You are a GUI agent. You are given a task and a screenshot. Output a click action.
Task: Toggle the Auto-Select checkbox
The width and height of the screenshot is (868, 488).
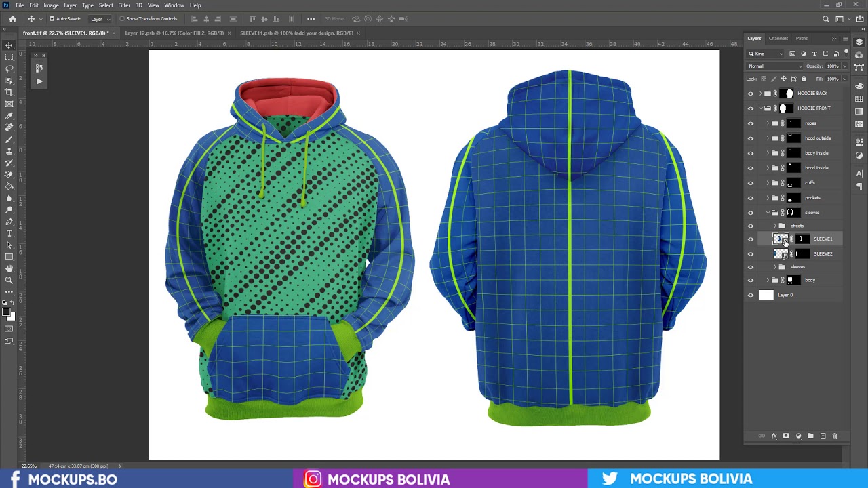[52, 19]
